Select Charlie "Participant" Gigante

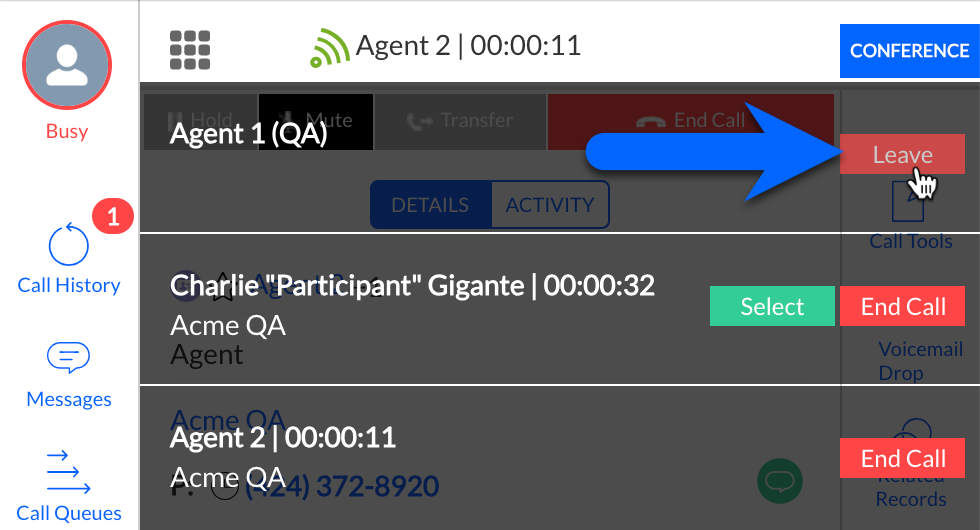[772, 307]
